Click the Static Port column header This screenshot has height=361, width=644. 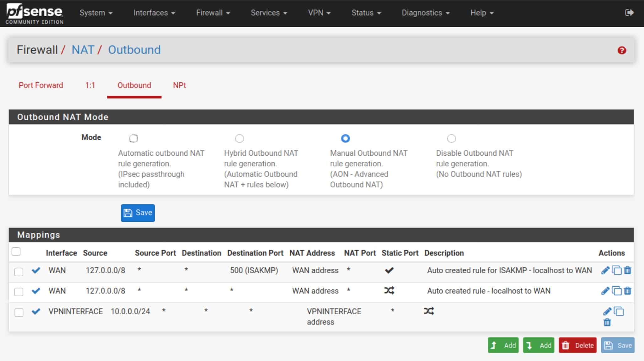pos(400,253)
